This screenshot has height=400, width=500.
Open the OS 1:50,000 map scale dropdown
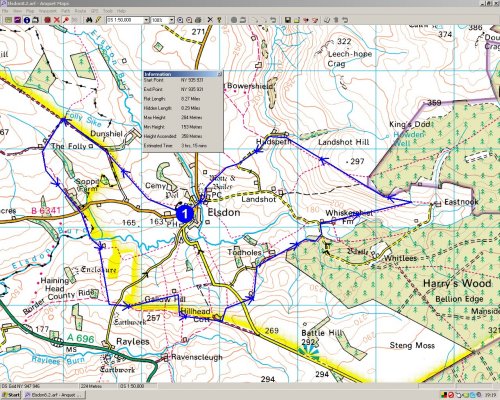point(146,20)
